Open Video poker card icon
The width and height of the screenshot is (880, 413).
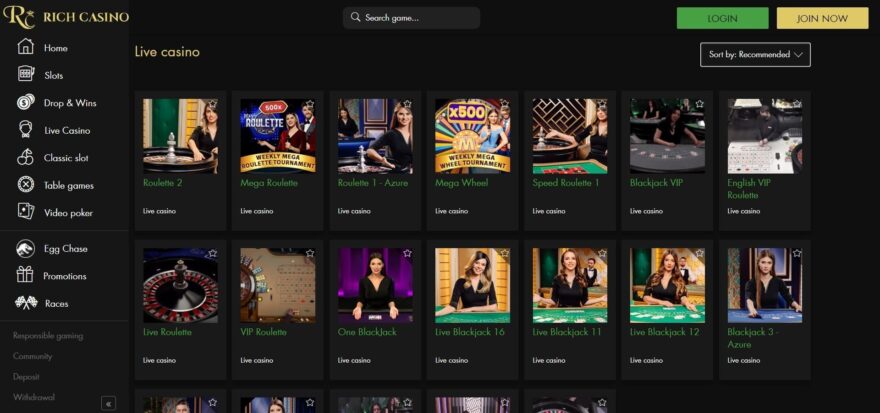[x=26, y=212]
